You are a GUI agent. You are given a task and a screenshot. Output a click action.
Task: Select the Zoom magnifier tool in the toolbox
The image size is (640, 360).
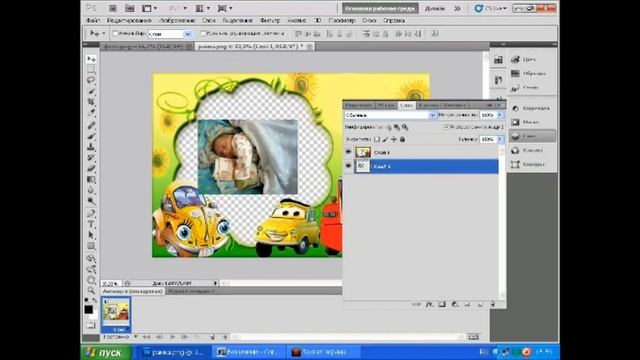point(91,290)
